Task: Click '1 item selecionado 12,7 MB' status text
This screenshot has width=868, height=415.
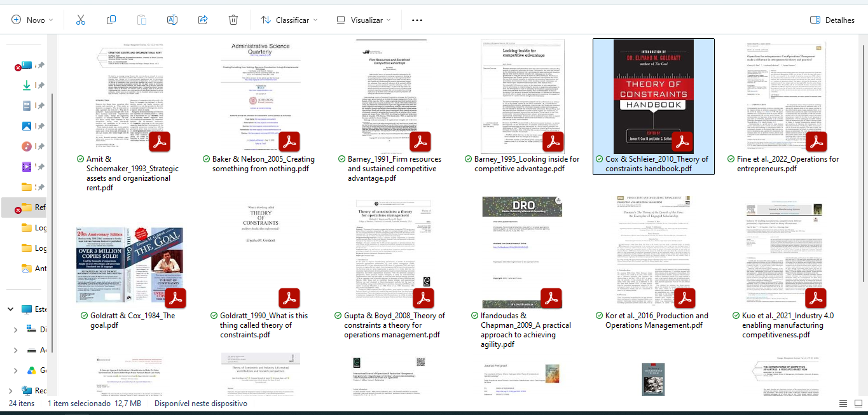Action: point(96,404)
